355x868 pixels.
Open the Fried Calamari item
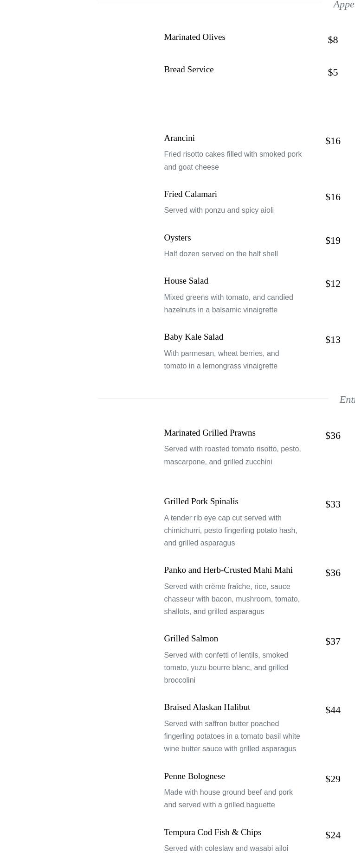190,194
